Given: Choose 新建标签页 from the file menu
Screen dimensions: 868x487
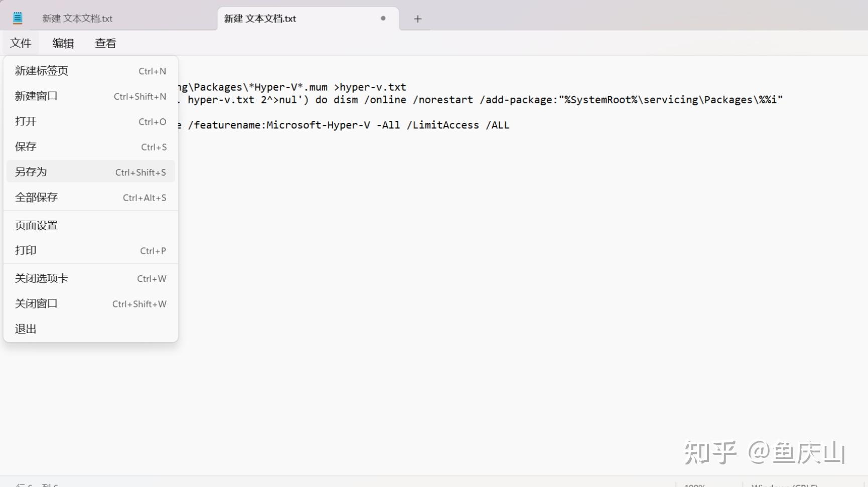Looking at the screenshot, I should [91, 71].
